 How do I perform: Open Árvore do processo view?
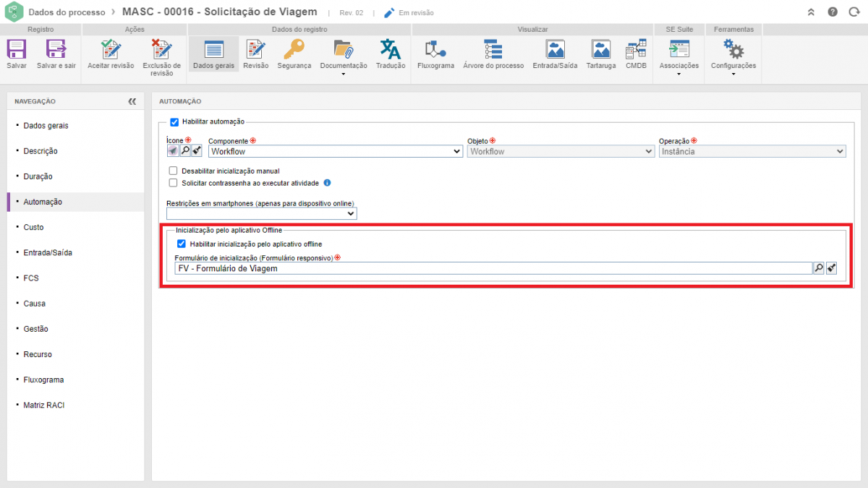tap(493, 50)
